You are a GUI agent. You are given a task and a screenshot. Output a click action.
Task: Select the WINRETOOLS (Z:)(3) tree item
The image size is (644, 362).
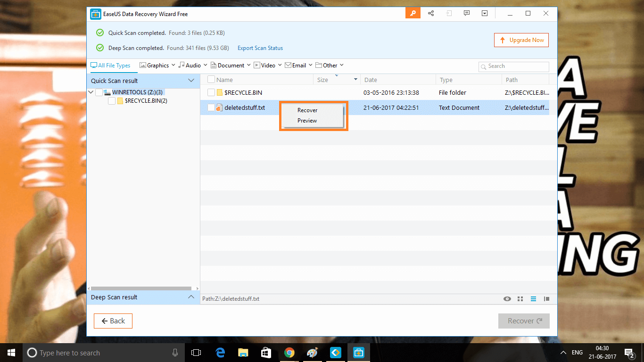coord(137,92)
